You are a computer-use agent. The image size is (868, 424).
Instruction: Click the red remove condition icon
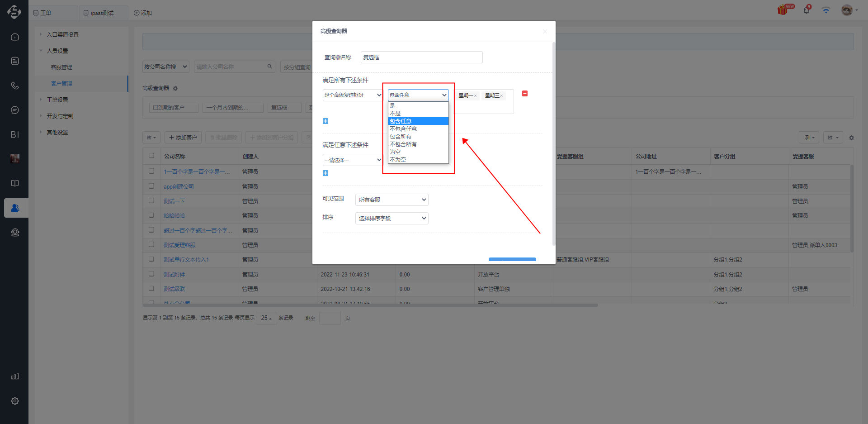click(525, 94)
